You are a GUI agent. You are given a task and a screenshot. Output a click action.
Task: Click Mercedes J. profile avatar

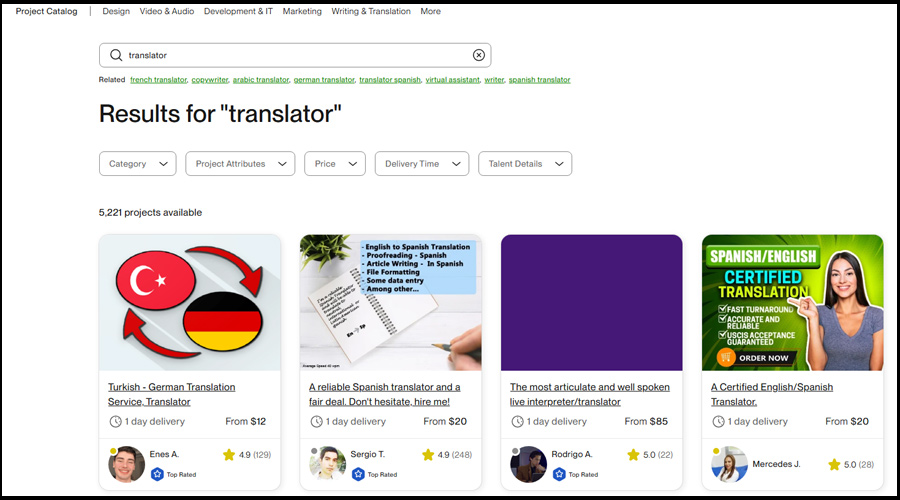[729, 463]
